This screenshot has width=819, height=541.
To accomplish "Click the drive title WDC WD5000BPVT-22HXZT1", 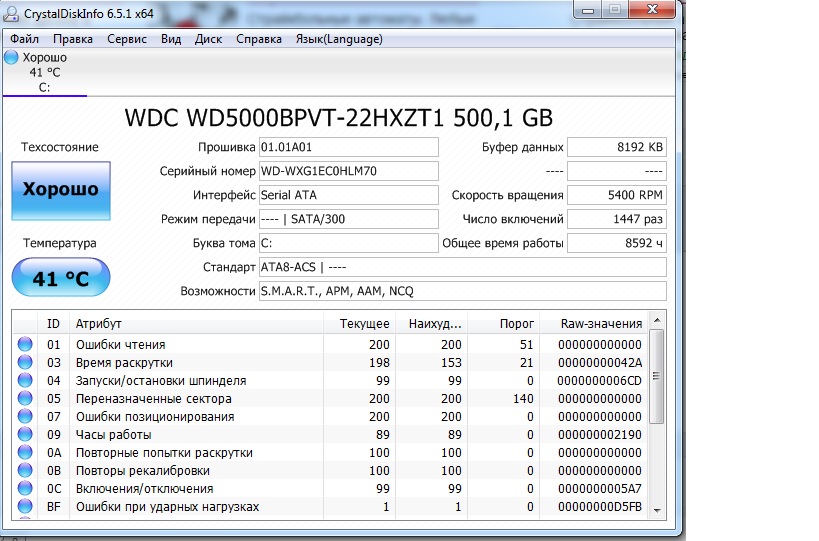I will click(284, 118).
